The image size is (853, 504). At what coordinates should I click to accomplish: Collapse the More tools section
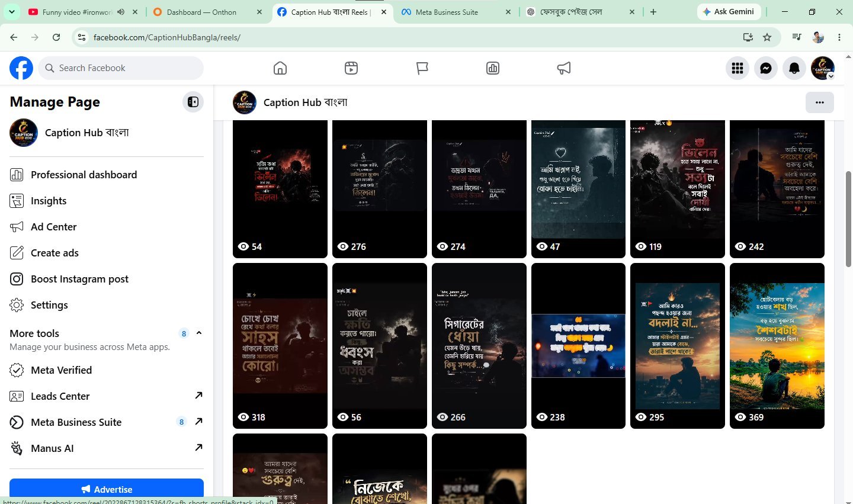(199, 333)
